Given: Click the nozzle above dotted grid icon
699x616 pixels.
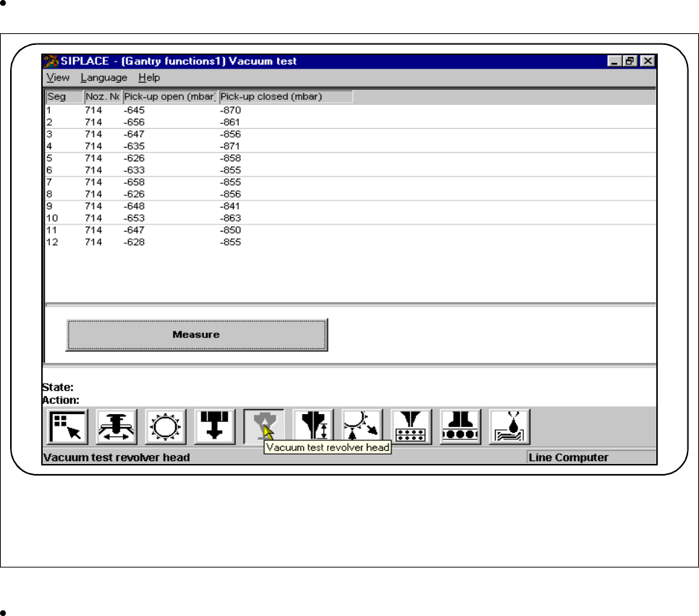Looking at the screenshot, I should point(411,427).
